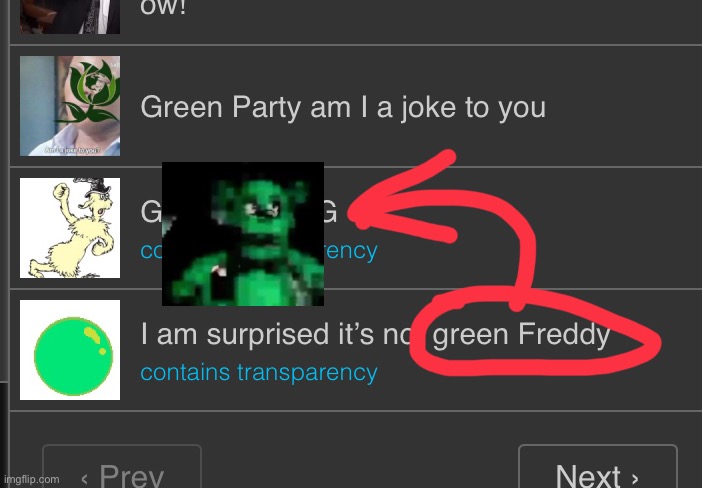Select the "Green Party am I a joke to you" title
This screenshot has width=702, height=488.
click(343, 107)
